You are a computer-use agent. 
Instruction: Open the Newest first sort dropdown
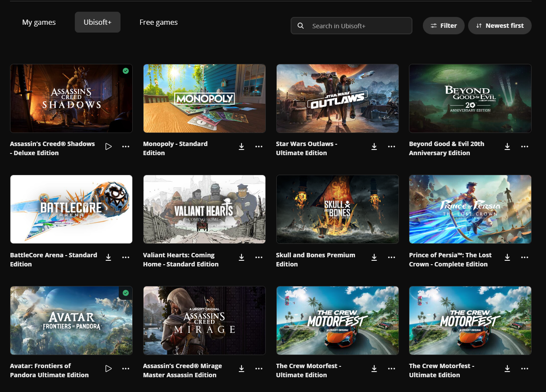[500, 26]
